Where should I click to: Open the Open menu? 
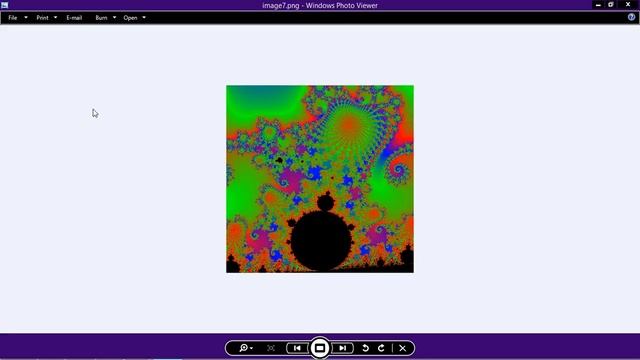pos(130,18)
